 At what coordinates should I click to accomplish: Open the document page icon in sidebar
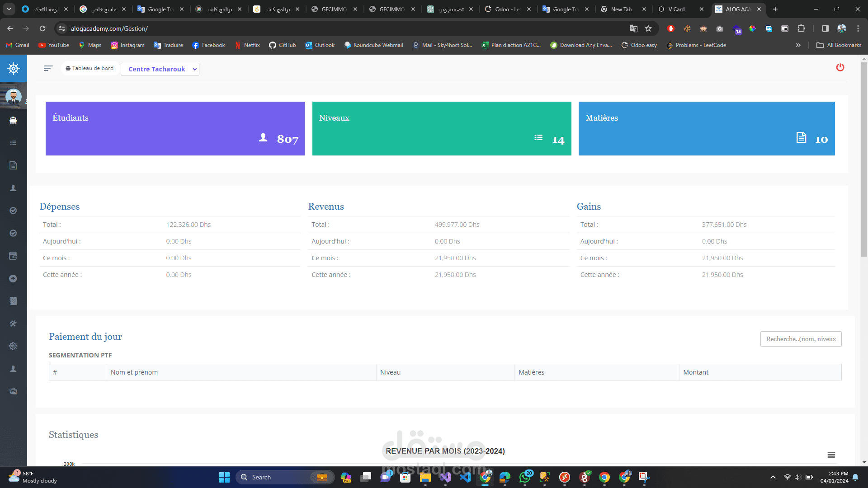coord(13,165)
